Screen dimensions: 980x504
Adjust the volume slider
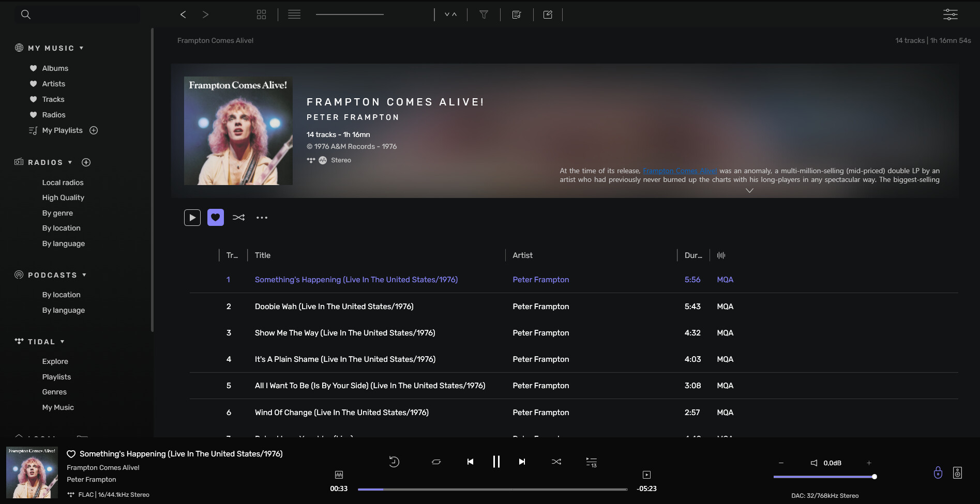click(824, 477)
